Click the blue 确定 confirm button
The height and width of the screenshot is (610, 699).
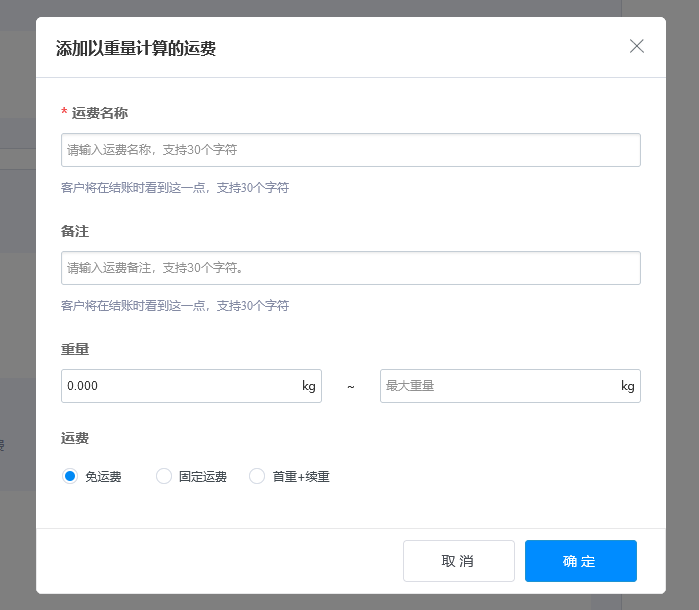pos(580,561)
